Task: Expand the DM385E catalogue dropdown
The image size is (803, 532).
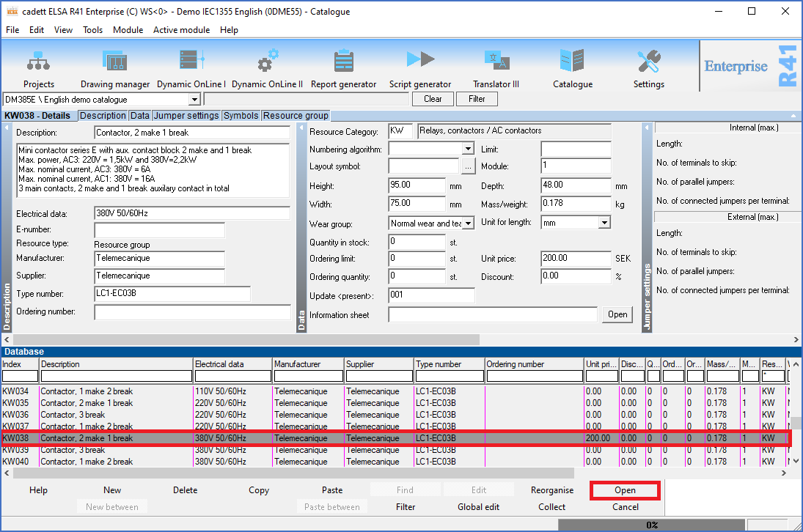Action: click(194, 100)
